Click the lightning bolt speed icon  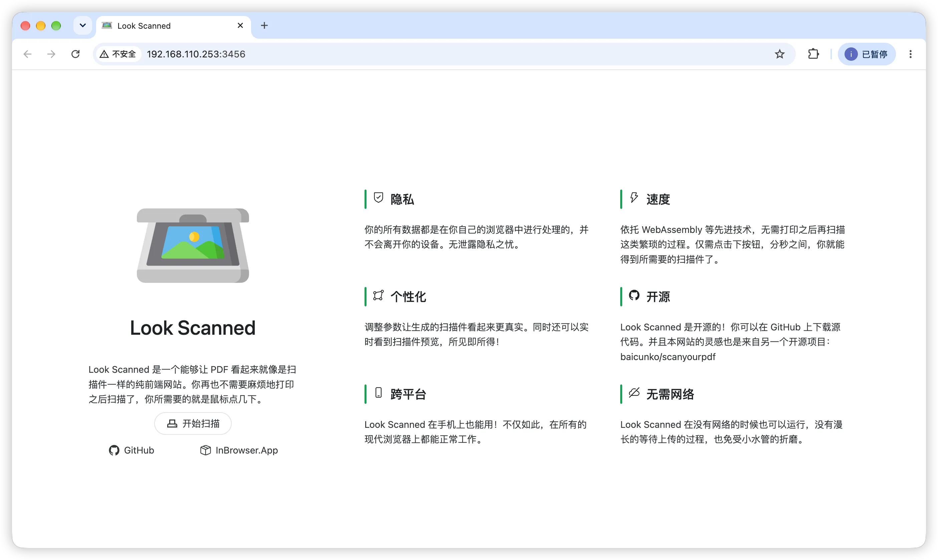[x=634, y=197]
